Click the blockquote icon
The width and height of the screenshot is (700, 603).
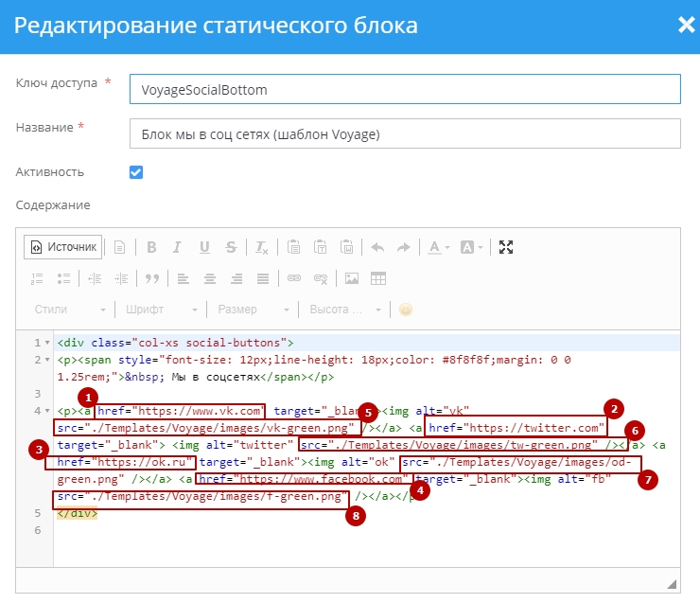(x=150, y=278)
